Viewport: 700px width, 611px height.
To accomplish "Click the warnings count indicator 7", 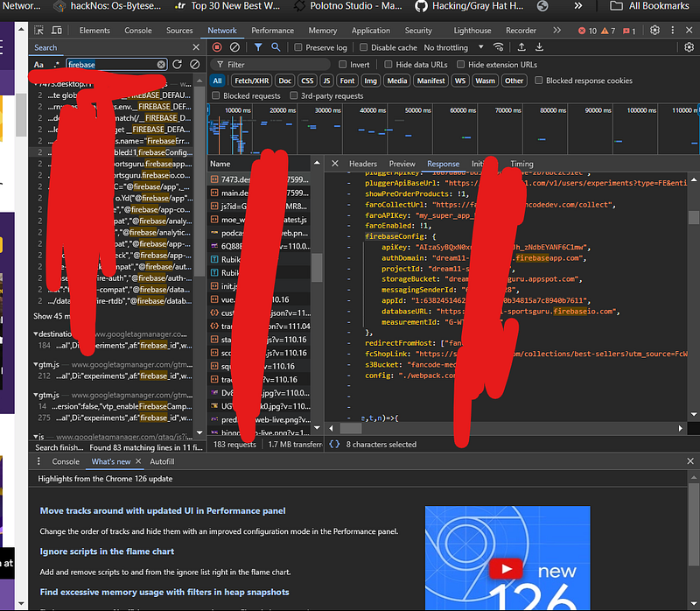I will [608, 31].
